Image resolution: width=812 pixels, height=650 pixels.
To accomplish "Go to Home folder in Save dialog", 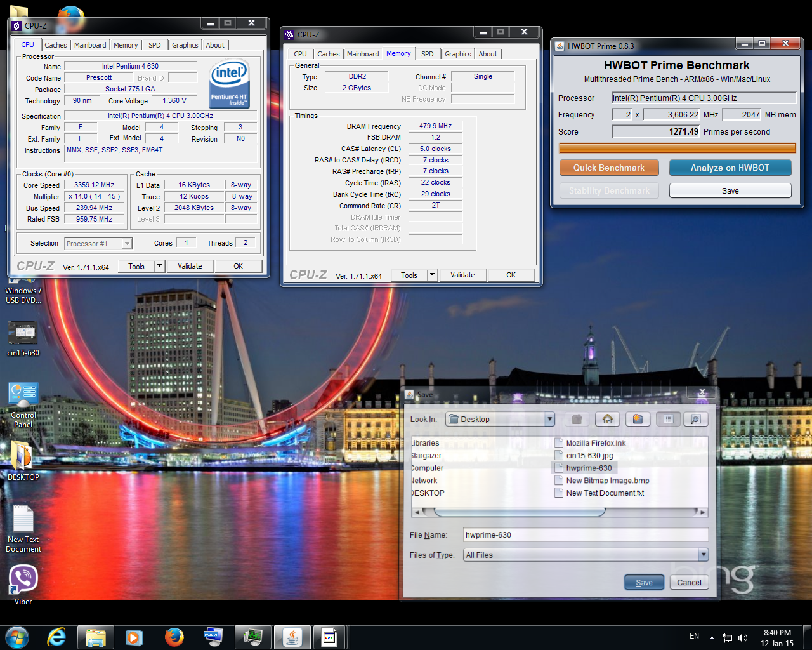I will pyautogui.click(x=607, y=419).
